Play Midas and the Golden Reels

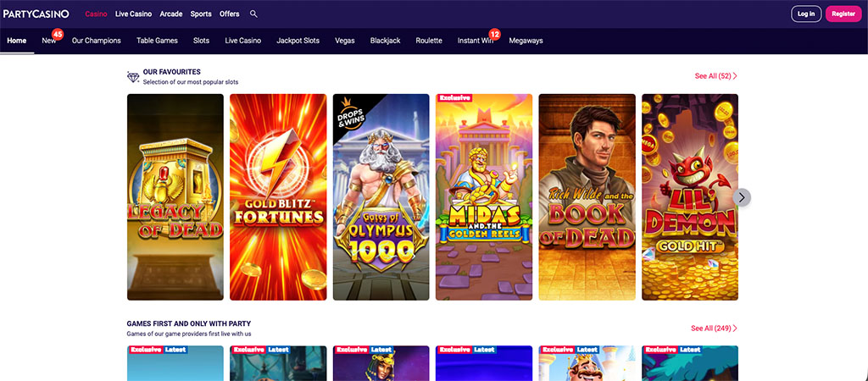tap(484, 197)
